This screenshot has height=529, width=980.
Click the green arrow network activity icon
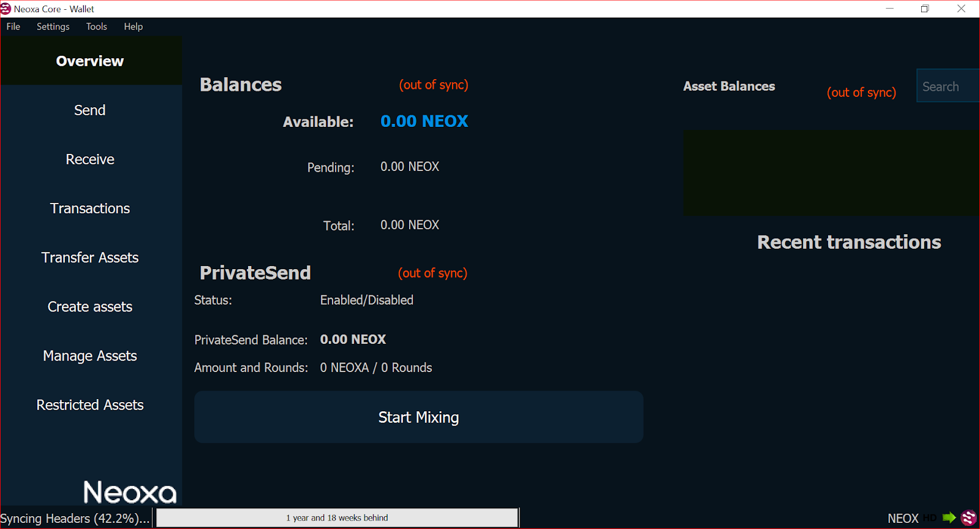click(949, 518)
